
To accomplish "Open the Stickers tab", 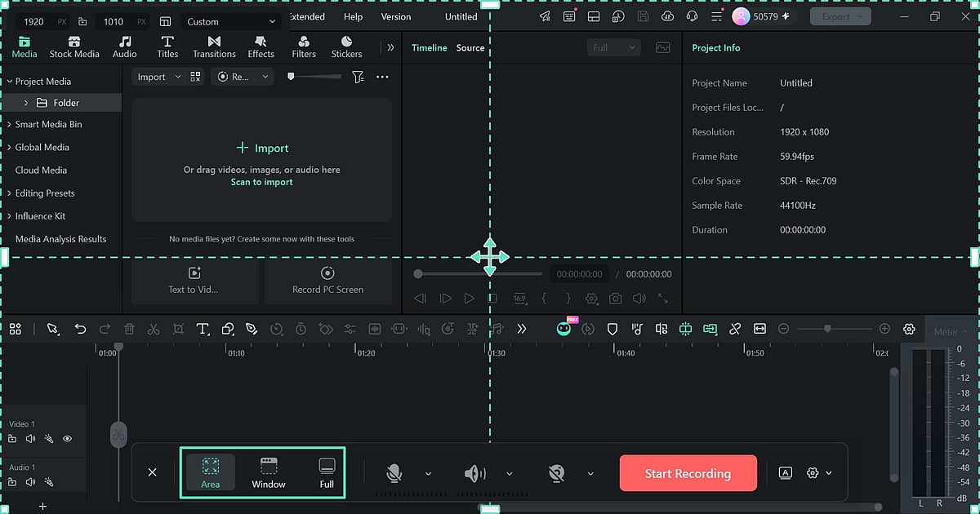I will point(346,47).
